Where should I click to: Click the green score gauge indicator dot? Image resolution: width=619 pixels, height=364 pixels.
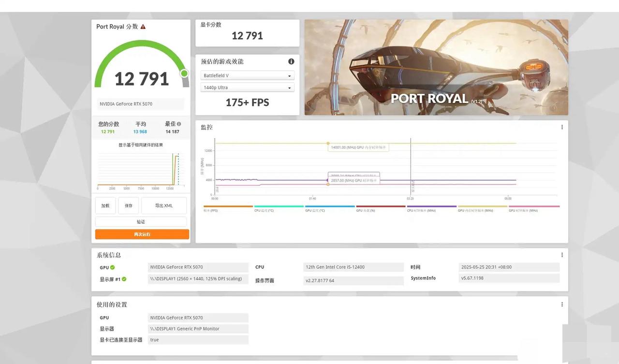pos(184,73)
